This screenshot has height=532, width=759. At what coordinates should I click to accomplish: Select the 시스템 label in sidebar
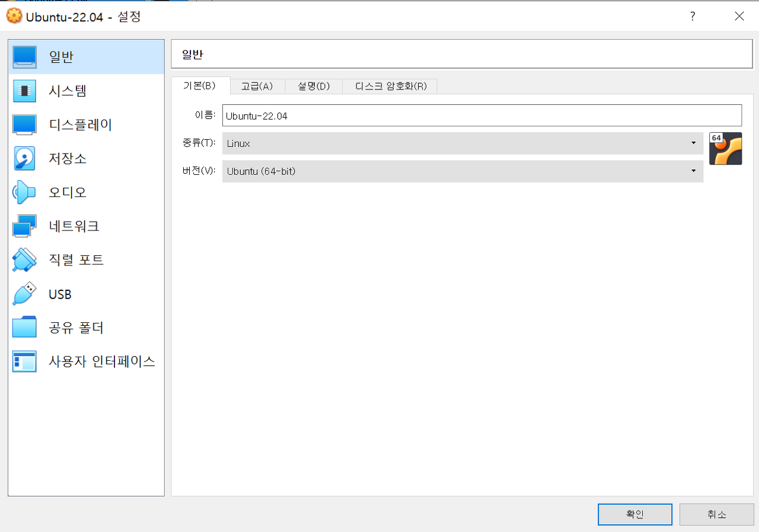click(68, 91)
